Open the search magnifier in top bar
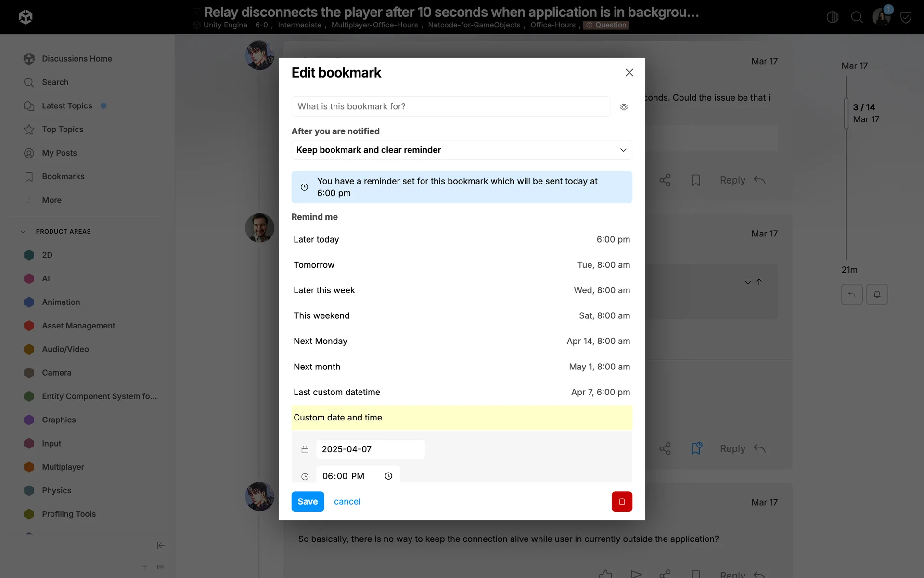Screen dimensions: 924x578 [x=857, y=17]
